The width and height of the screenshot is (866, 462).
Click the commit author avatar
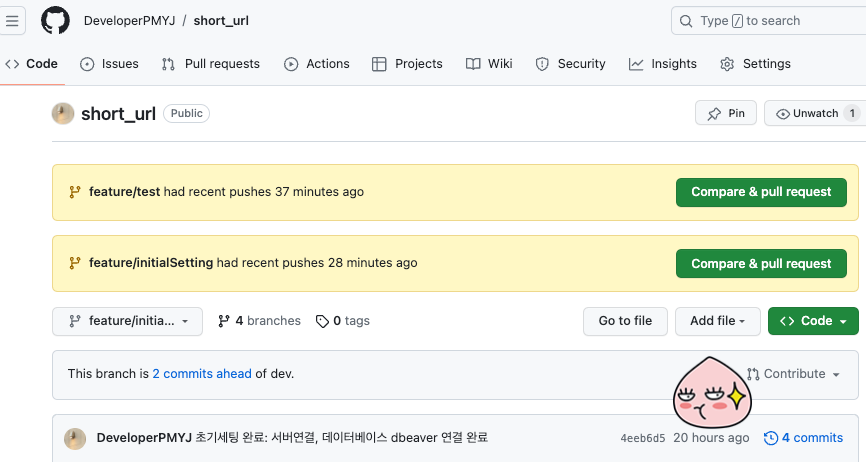(75, 439)
